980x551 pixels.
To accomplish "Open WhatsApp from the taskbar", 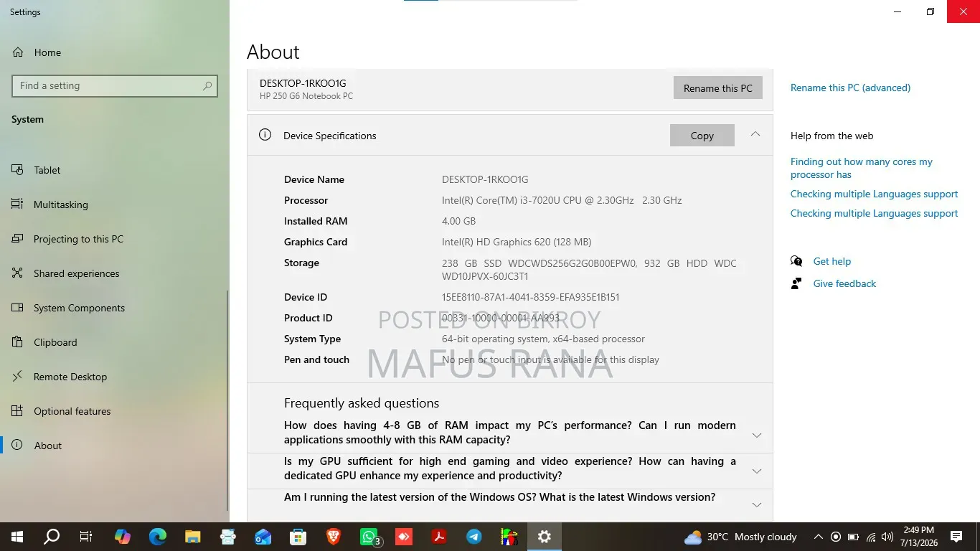I will [369, 537].
